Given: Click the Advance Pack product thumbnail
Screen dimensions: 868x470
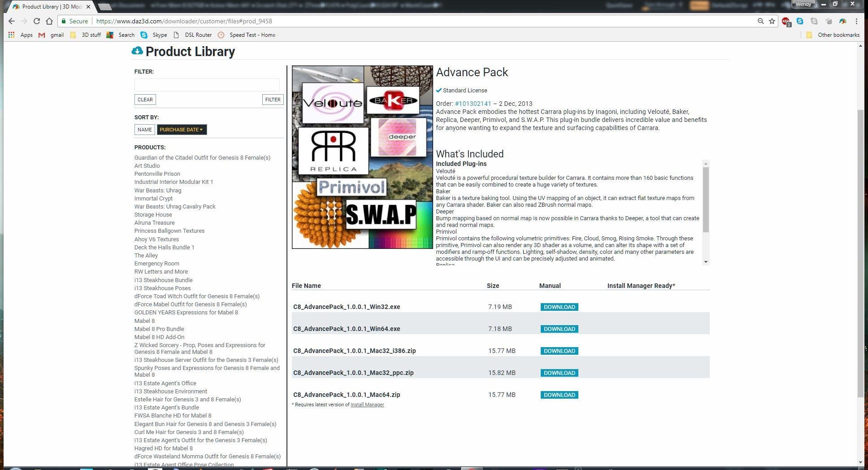Looking at the screenshot, I should tap(362, 157).
